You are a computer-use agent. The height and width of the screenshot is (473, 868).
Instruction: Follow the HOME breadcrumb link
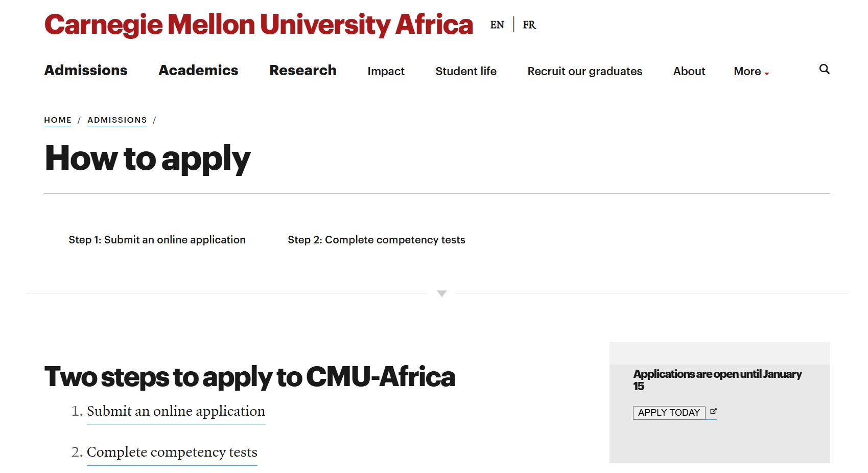58,120
